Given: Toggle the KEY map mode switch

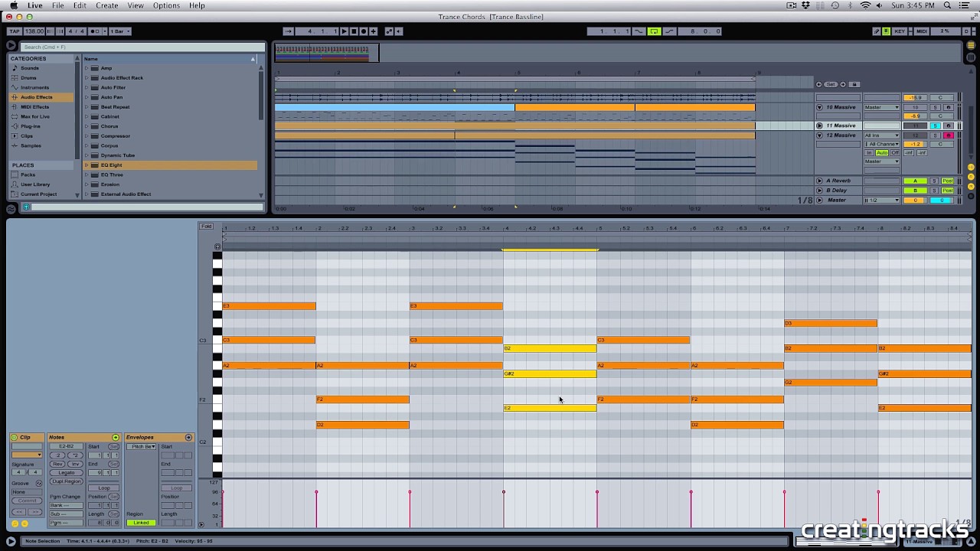Looking at the screenshot, I should click(900, 31).
